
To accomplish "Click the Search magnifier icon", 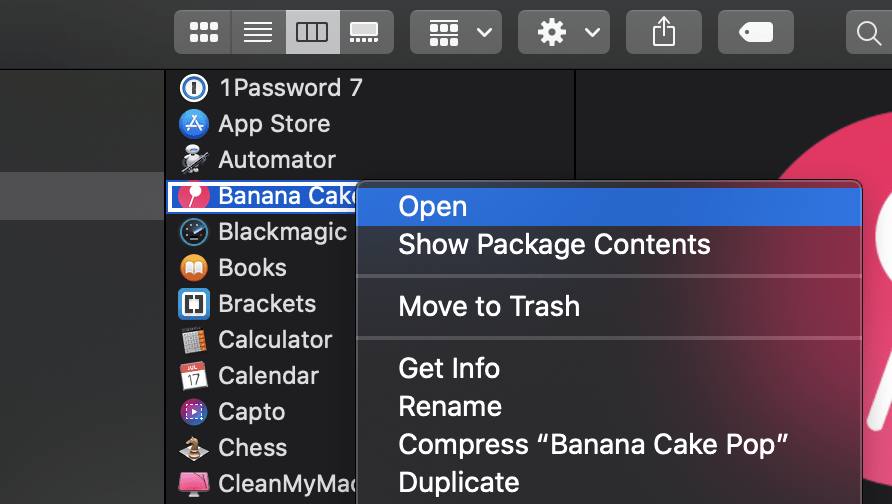I will [x=869, y=32].
